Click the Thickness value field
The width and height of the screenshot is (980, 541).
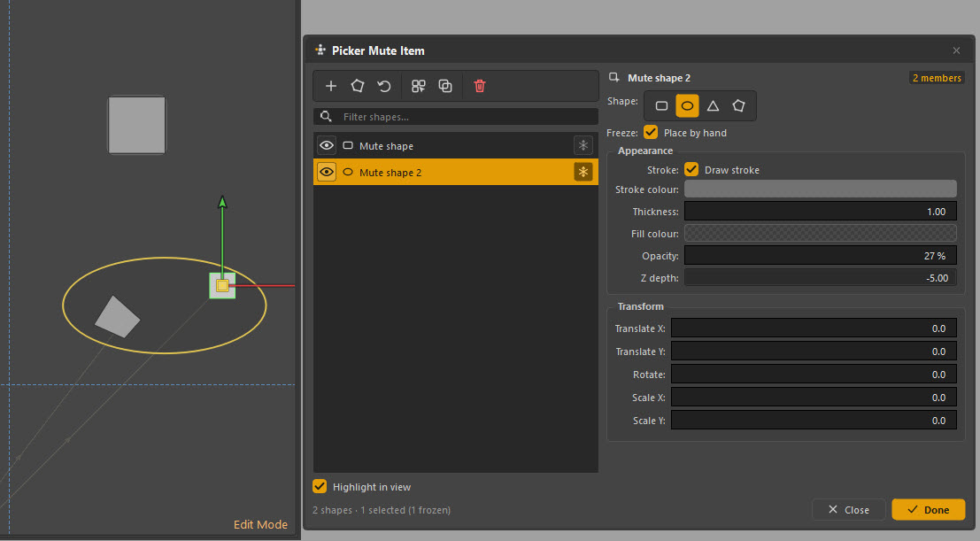(x=820, y=212)
